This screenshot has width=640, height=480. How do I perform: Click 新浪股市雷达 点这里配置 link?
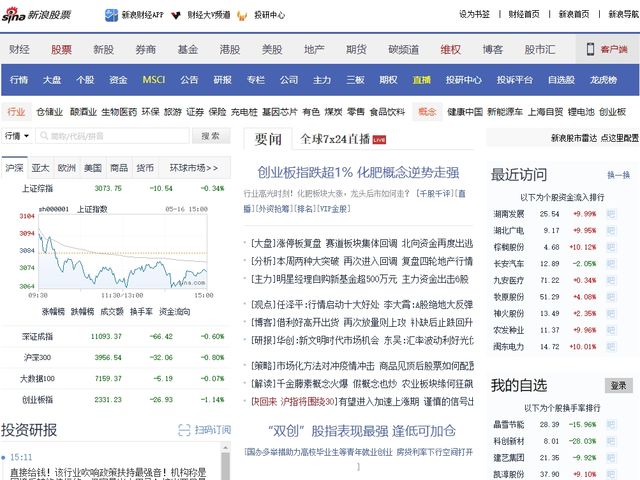click(595, 138)
